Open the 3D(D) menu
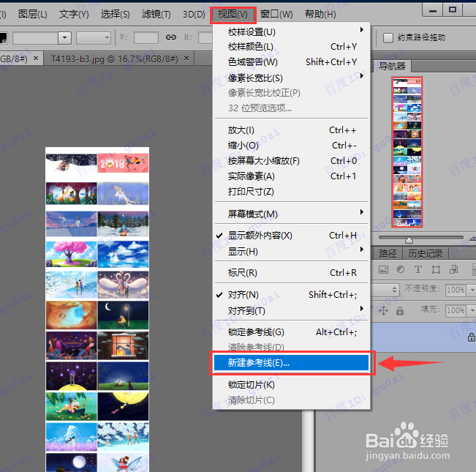 coord(194,15)
